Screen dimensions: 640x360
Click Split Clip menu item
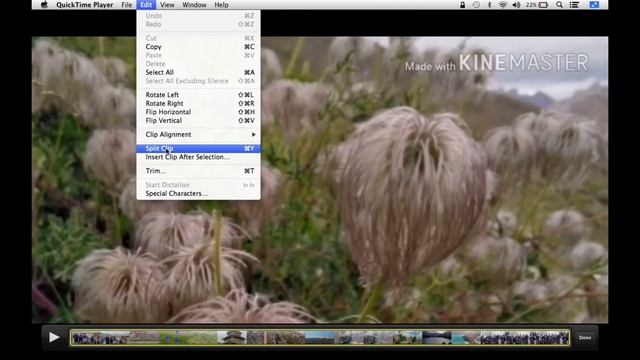[198, 148]
